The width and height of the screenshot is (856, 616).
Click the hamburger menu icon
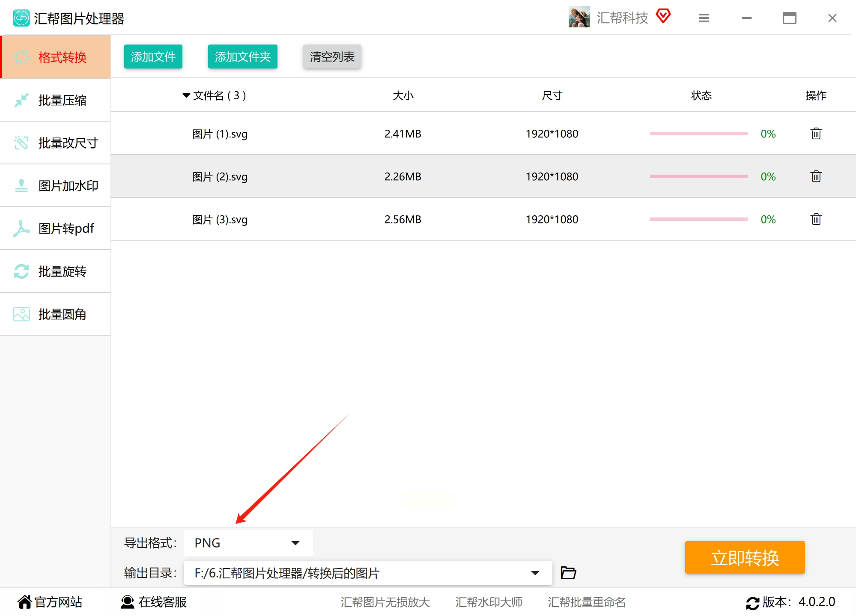point(704,18)
